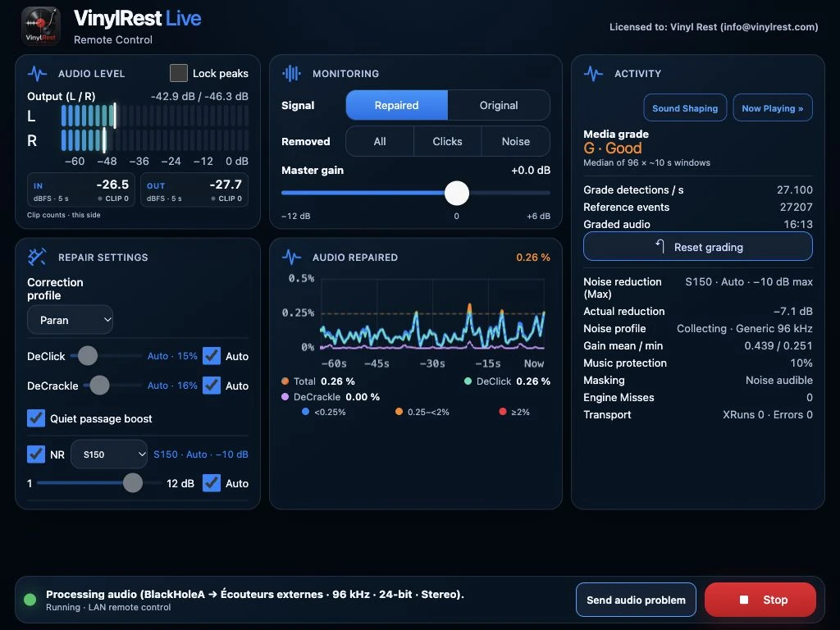Enable the Lock peaks checkbox
840x630 pixels.
click(178, 73)
